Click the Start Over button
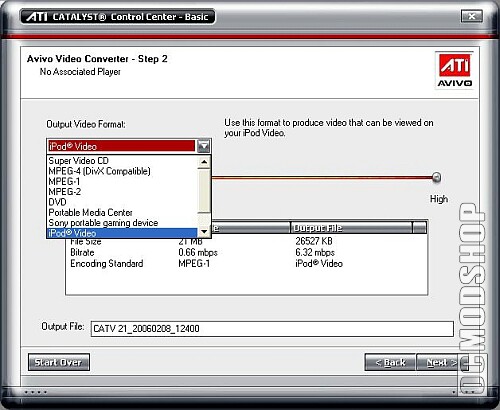 pos(59,362)
